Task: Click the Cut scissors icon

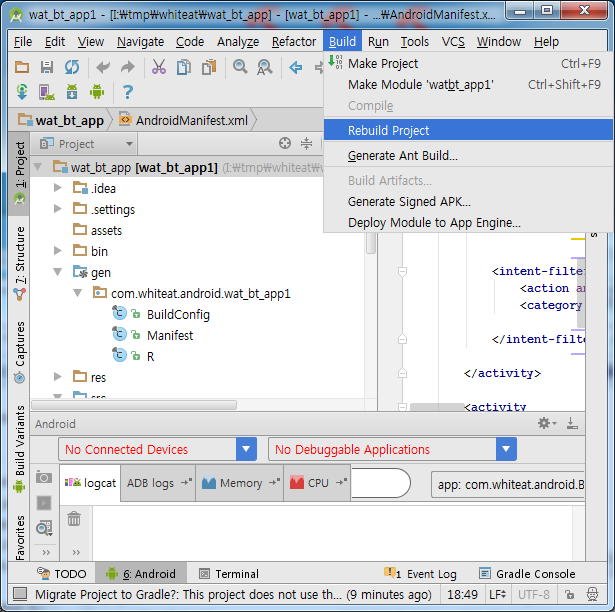Action: [x=158, y=67]
